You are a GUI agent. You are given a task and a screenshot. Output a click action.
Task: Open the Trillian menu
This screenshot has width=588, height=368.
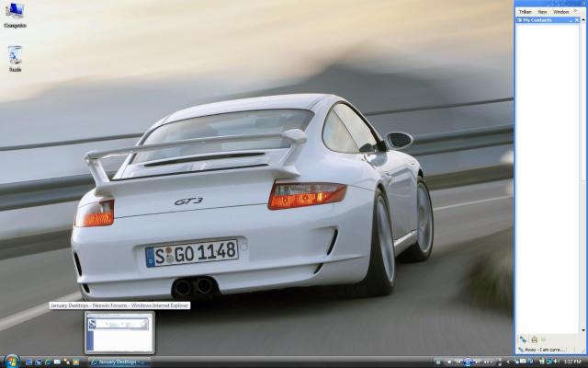[525, 12]
